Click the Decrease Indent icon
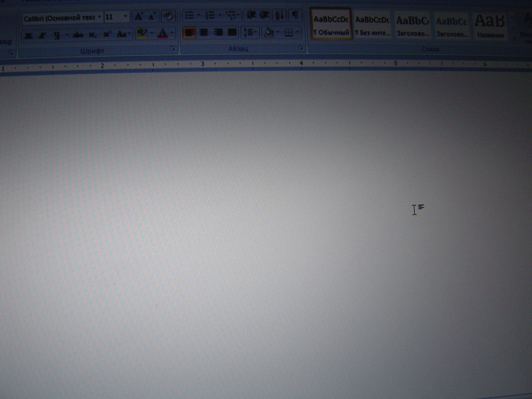 (251, 16)
